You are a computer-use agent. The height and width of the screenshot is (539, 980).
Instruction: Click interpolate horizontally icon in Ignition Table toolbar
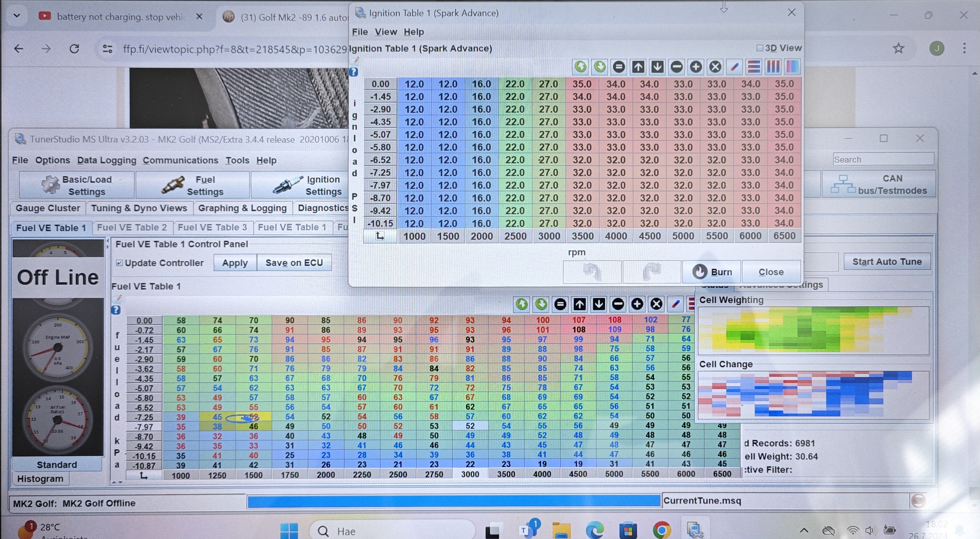(x=754, y=67)
